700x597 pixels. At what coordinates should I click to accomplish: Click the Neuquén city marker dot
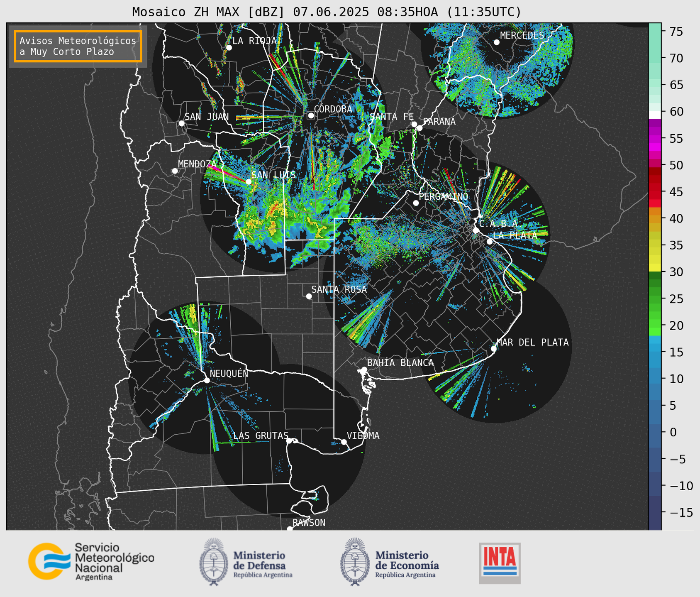click(207, 380)
